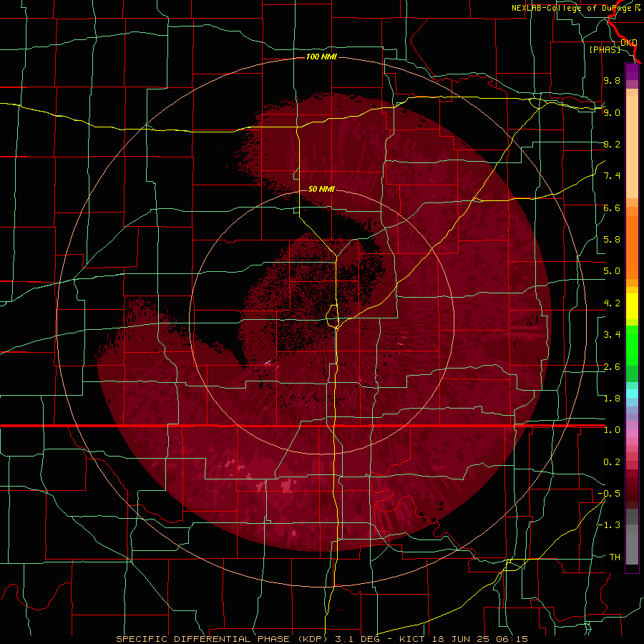Click the 9.0 value on the scale

pos(612,112)
